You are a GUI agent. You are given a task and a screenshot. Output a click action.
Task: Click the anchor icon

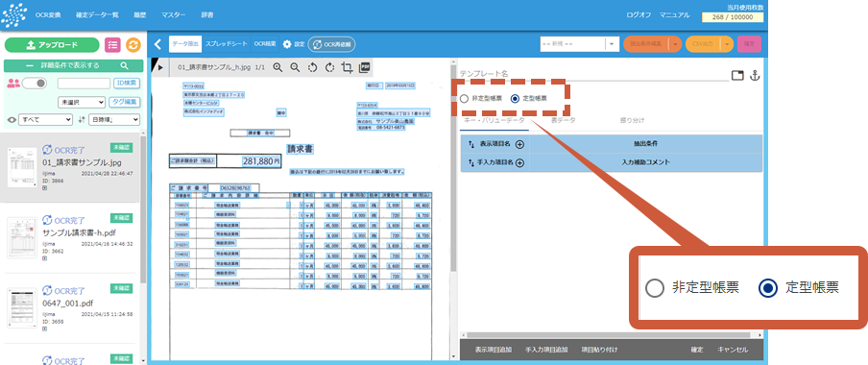[x=754, y=76]
